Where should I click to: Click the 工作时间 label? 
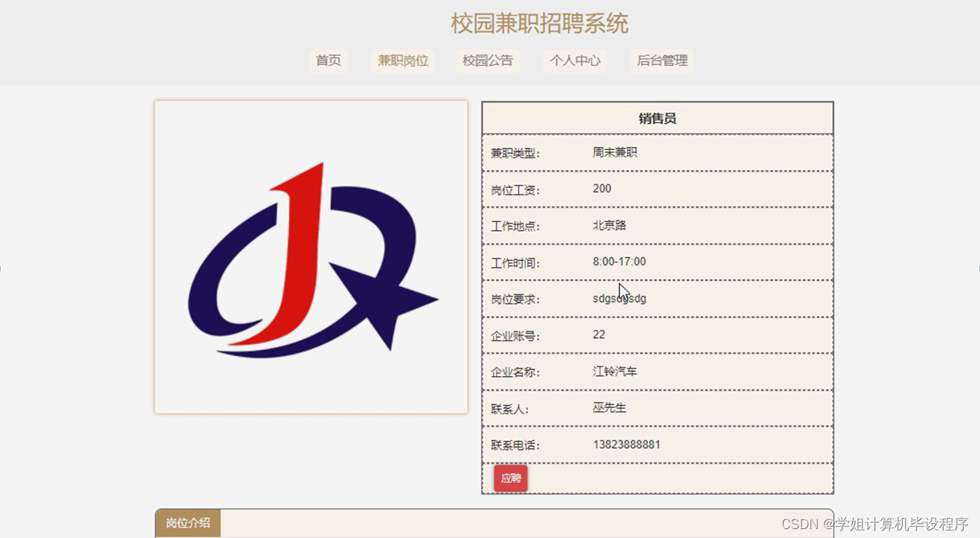[x=515, y=263]
